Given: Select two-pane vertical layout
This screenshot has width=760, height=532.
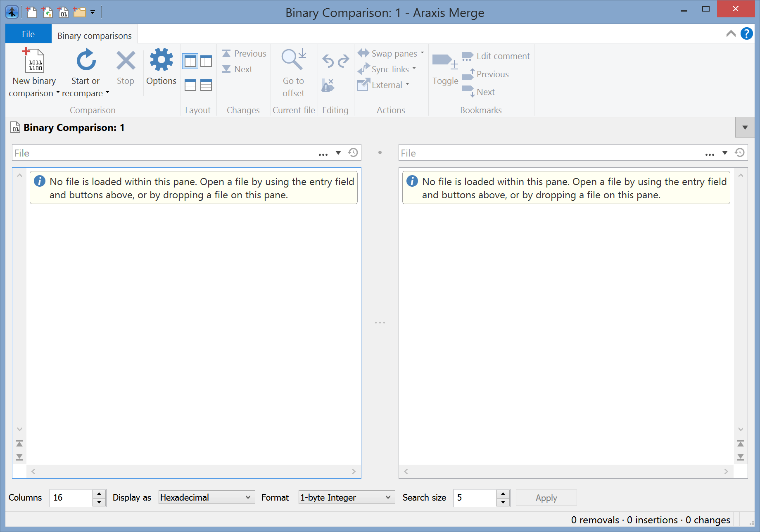Looking at the screenshot, I should click(190, 62).
